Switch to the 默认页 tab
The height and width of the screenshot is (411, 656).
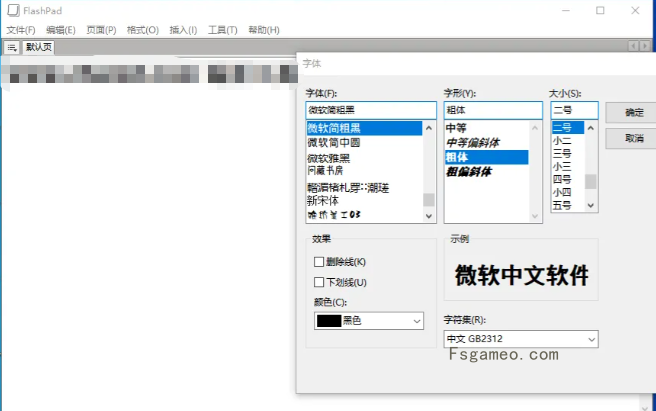[38, 47]
